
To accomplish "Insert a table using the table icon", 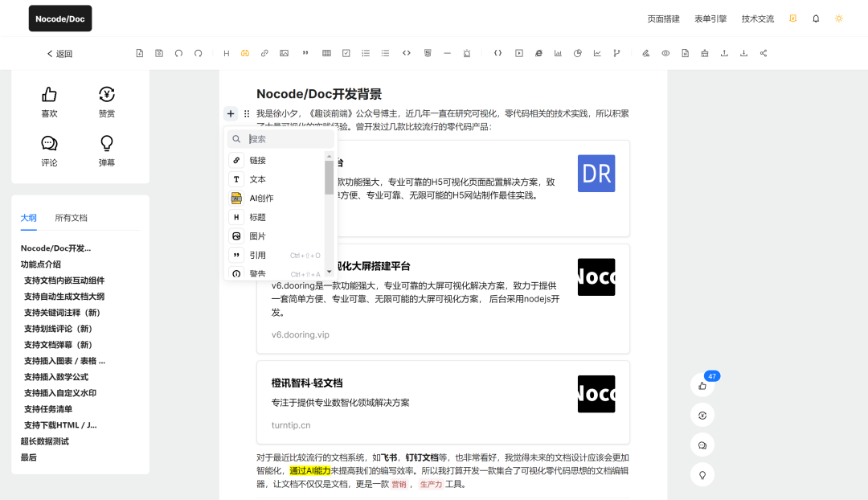I will (x=326, y=53).
